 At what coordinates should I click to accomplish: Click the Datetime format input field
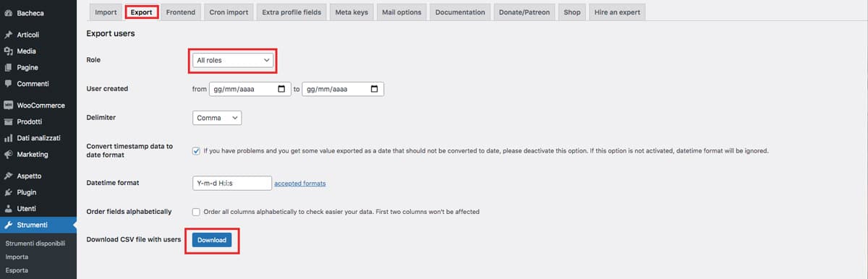pyautogui.click(x=232, y=183)
